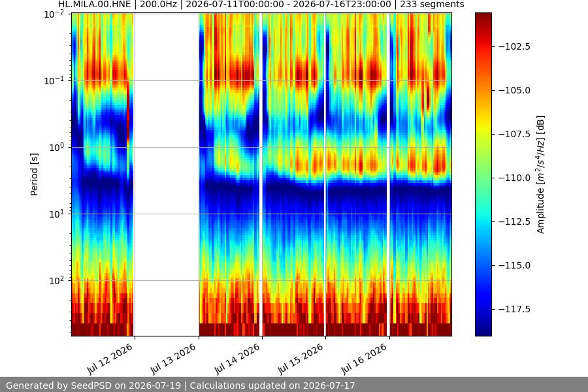Click the 10^0 y-axis tick label
The image size is (588, 392).
pos(56,148)
